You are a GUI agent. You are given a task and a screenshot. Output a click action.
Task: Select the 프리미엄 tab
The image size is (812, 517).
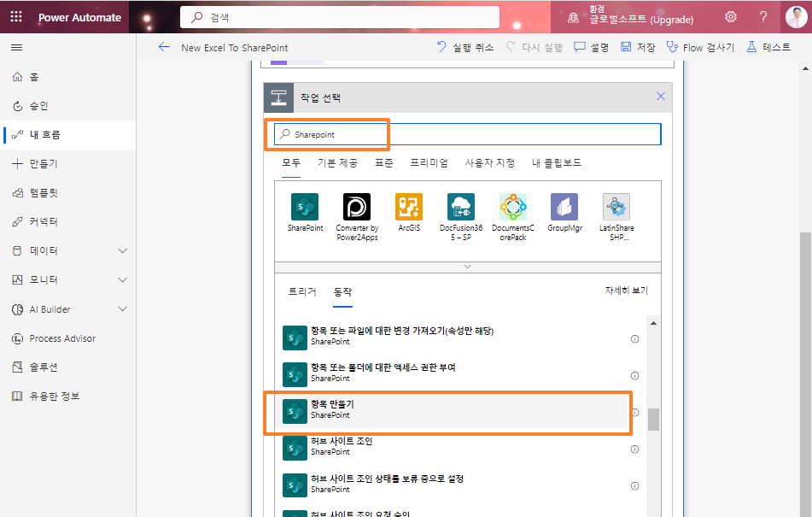(429, 162)
